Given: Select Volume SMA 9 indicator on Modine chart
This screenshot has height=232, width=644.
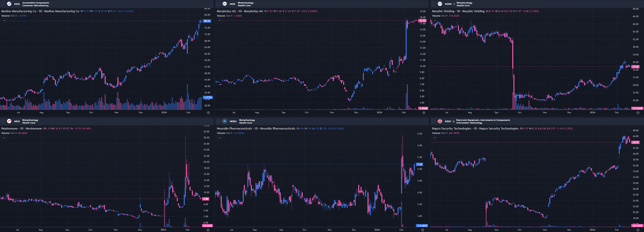Looking at the screenshot, I should point(9,16).
